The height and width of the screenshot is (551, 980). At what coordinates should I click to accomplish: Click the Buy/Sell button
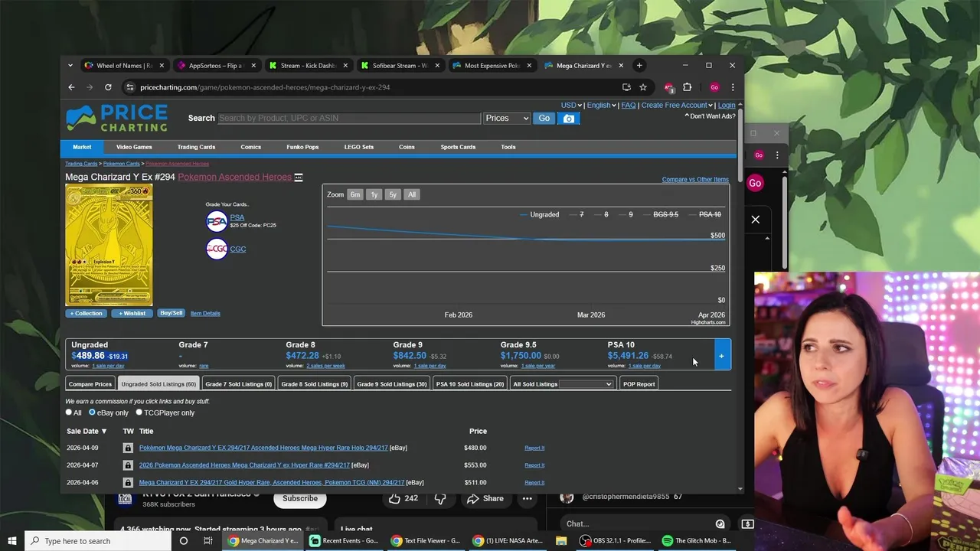click(x=171, y=313)
